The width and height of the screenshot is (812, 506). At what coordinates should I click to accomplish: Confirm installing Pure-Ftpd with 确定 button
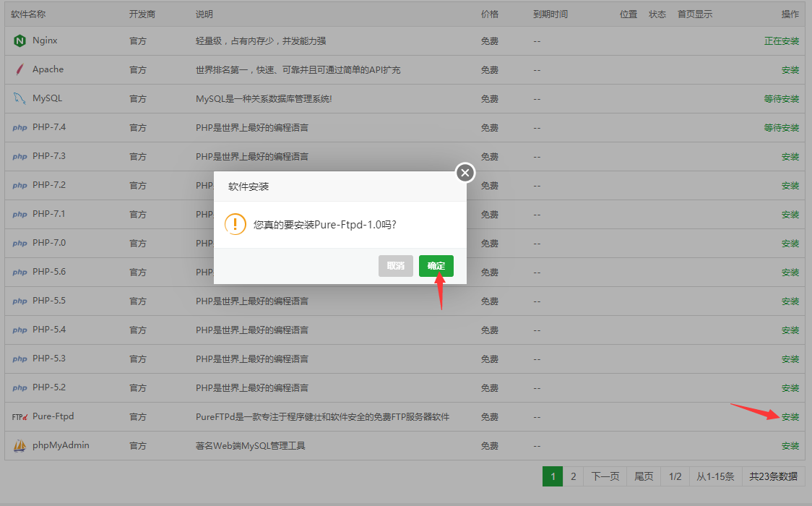click(x=436, y=265)
